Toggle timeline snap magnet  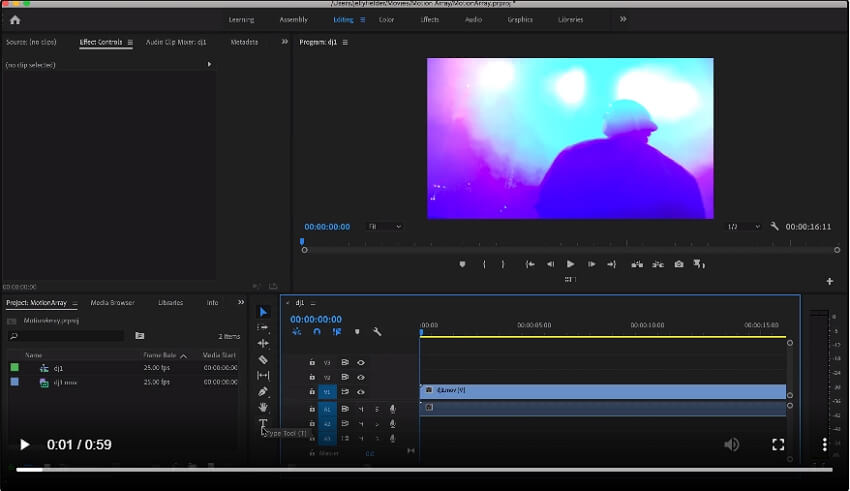(x=317, y=331)
